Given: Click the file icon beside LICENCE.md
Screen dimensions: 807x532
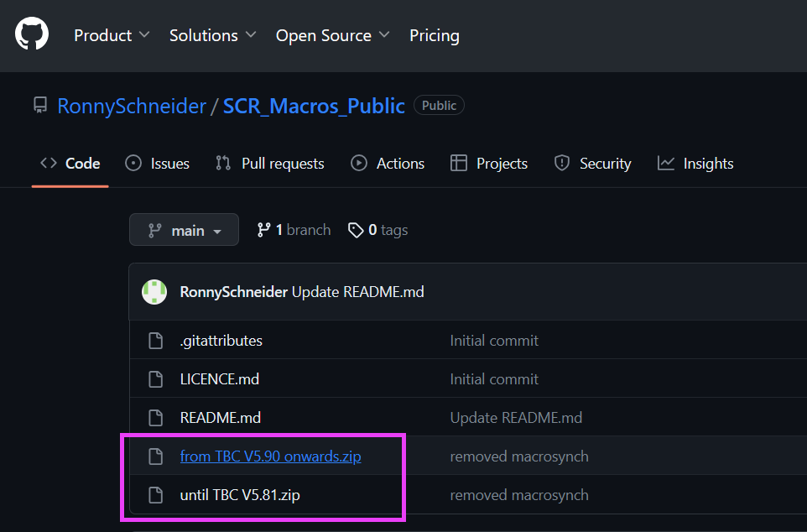Looking at the screenshot, I should coord(155,379).
